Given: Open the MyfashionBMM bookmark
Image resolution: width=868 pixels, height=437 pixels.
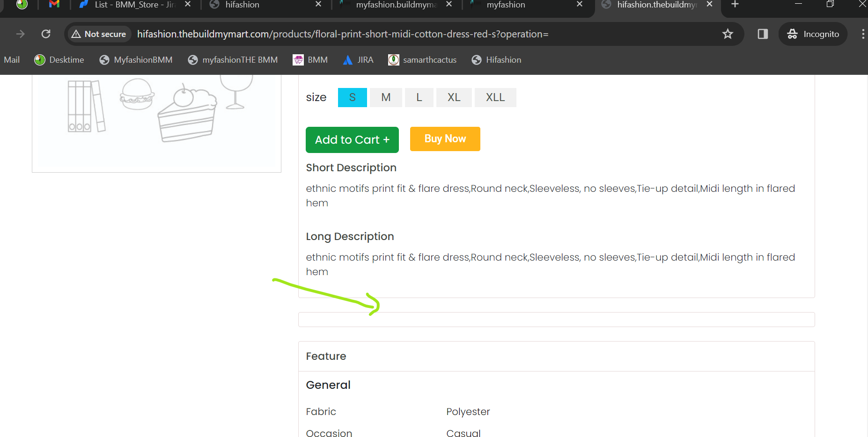Looking at the screenshot, I should click(x=136, y=60).
